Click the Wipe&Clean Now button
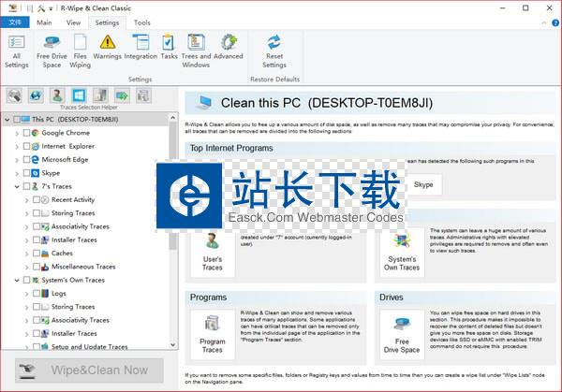 click(x=89, y=370)
